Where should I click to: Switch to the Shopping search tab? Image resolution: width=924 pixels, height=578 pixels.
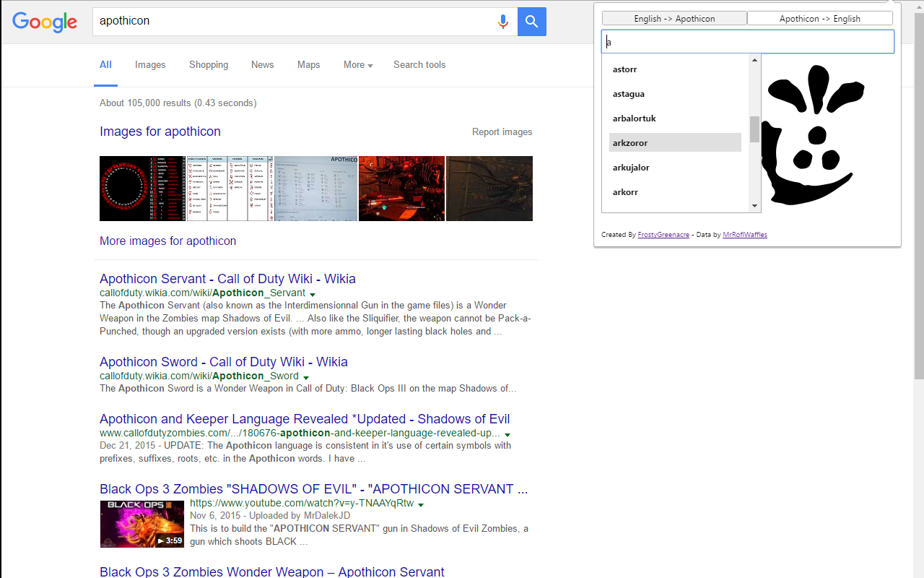coord(209,65)
